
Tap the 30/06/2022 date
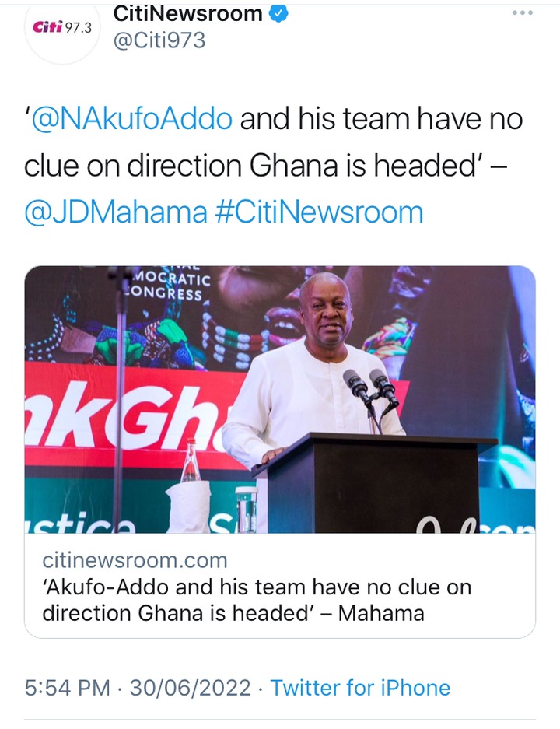point(190,688)
